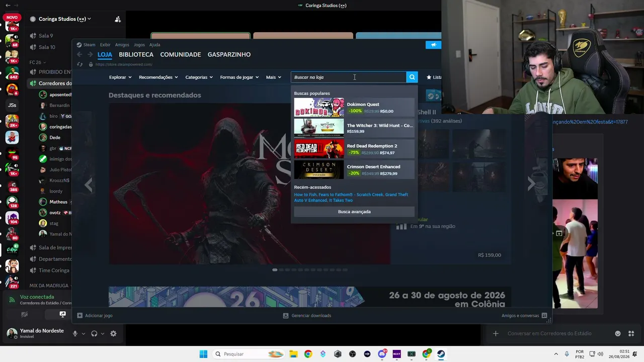The image size is (644, 362).
Task: Select the LOJA tab
Action: [x=105, y=54]
